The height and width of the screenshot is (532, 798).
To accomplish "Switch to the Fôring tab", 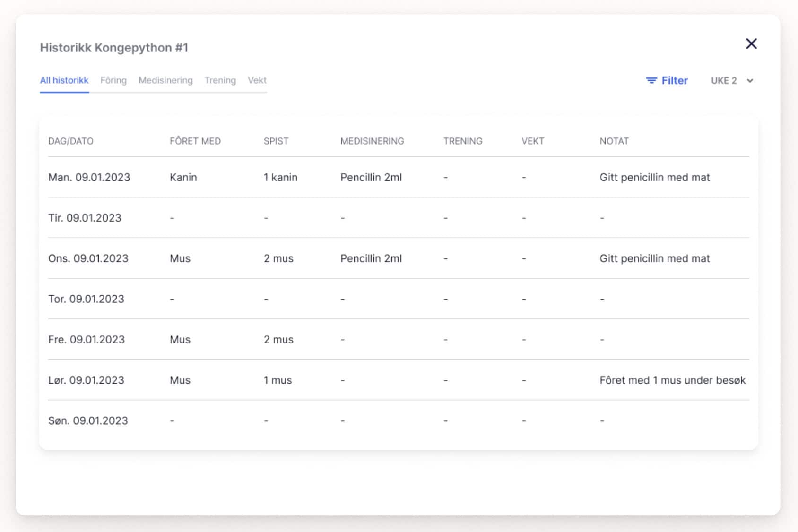I will coord(113,80).
